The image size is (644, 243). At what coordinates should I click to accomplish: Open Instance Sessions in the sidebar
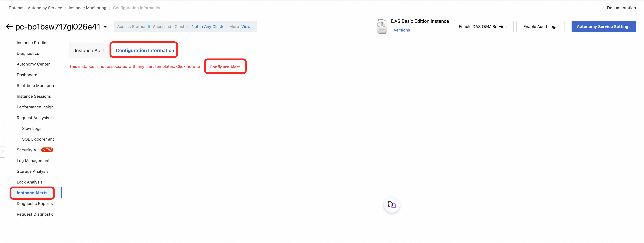click(x=34, y=96)
